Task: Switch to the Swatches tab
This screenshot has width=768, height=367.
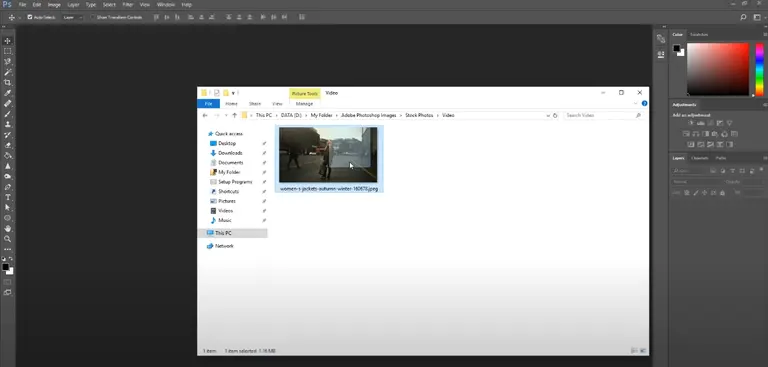Action: [699, 35]
